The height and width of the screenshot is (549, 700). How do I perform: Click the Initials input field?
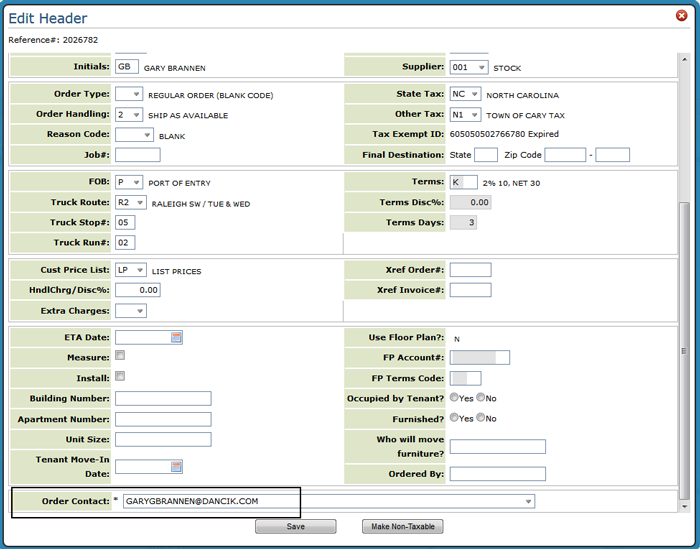pyautogui.click(x=127, y=67)
